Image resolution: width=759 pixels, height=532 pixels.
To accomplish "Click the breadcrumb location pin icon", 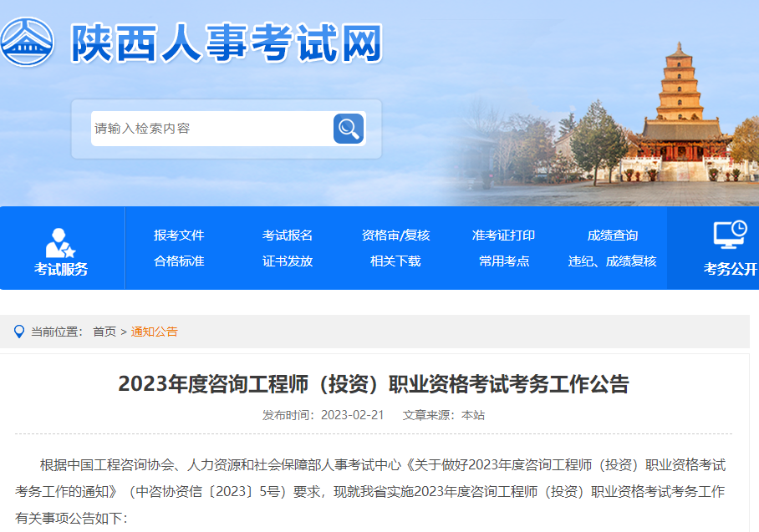I will 19,331.
